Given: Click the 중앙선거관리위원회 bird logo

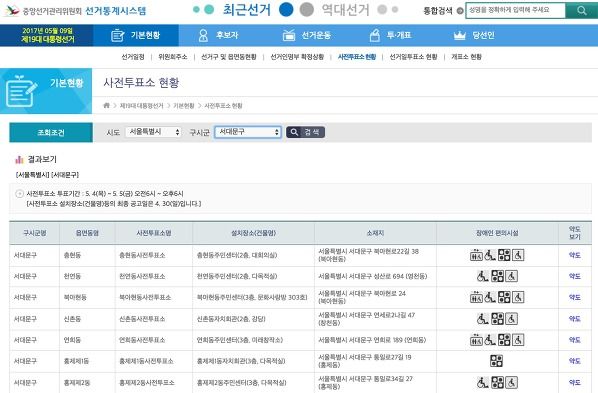Looking at the screenshot, I should tap(12, 10).
